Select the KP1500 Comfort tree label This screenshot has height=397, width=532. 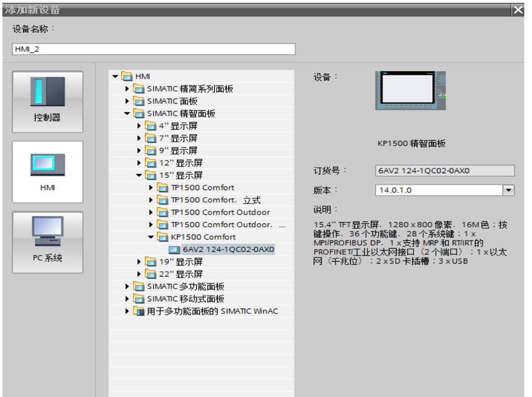203,237
